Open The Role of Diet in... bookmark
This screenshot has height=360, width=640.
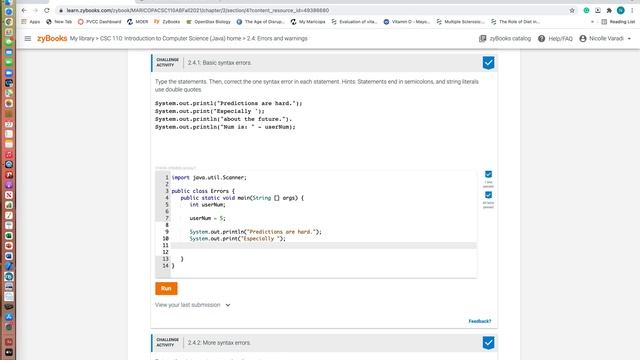(515, 22)
